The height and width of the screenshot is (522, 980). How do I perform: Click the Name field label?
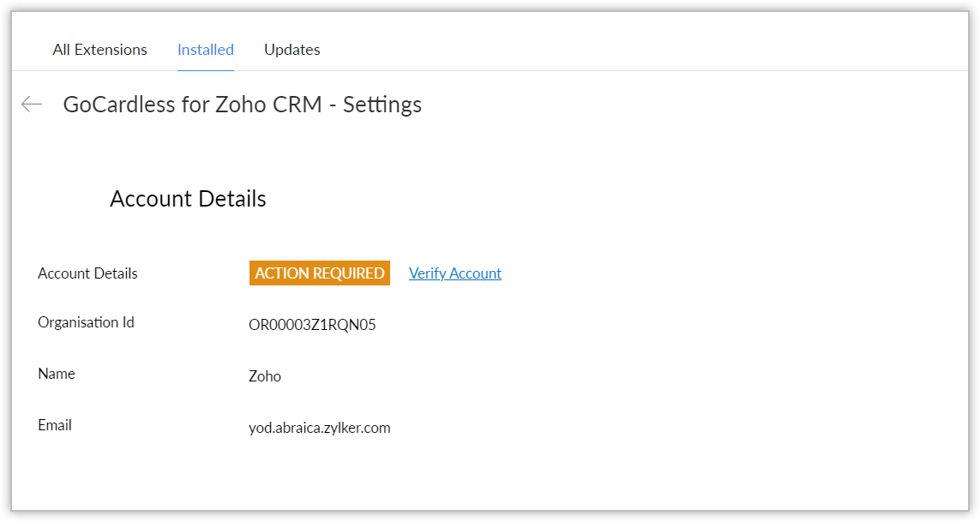57,375
